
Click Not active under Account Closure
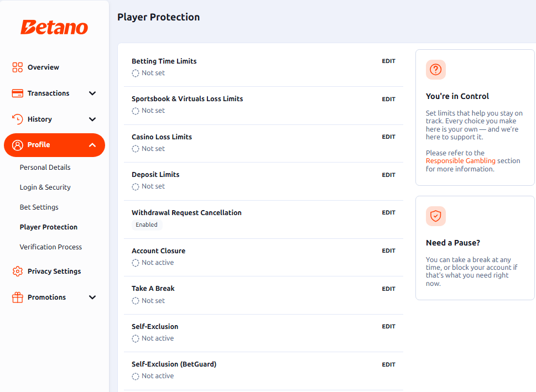click(x=158, y=263)
